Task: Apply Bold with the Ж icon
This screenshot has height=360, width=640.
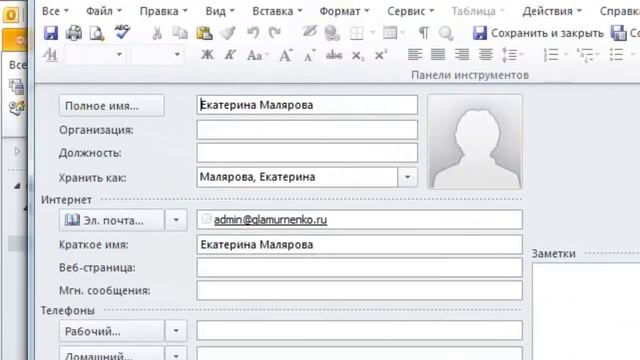Action: [207, 55]
